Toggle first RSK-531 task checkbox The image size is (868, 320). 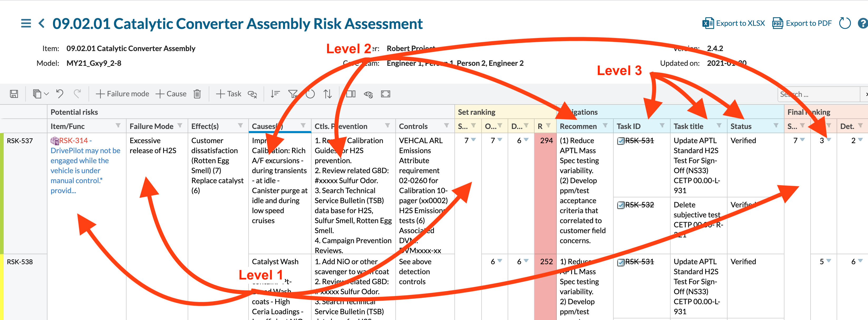pos(621,141)
